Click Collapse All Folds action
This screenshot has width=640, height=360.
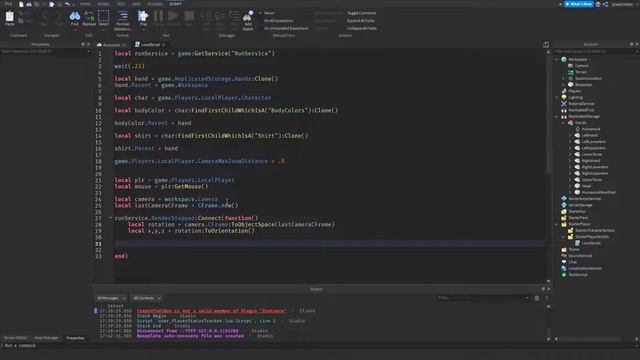point(362,28)
